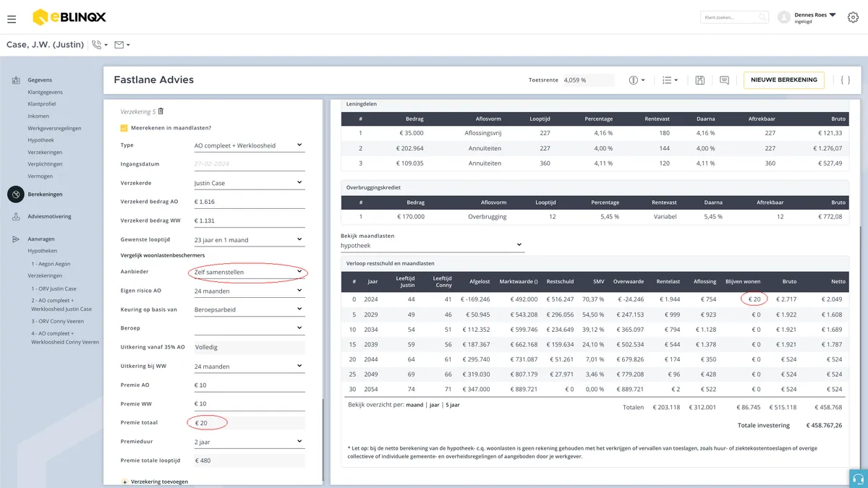Image resolution: width=868 pixels, height=488 pixels.
Task: Go to Inkomen in the sidebar
Action: 38,116
